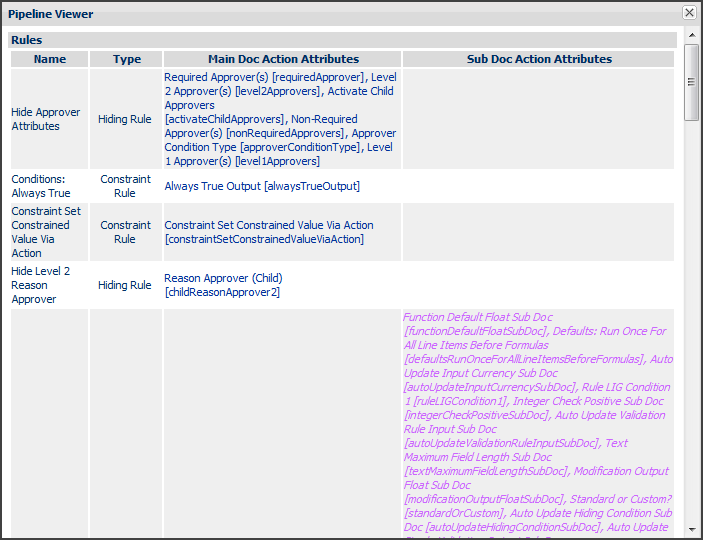This screenshot has height=540, width=703.
Task: Select the Hide Approver Attributes rule name
Action: [46, 119]
